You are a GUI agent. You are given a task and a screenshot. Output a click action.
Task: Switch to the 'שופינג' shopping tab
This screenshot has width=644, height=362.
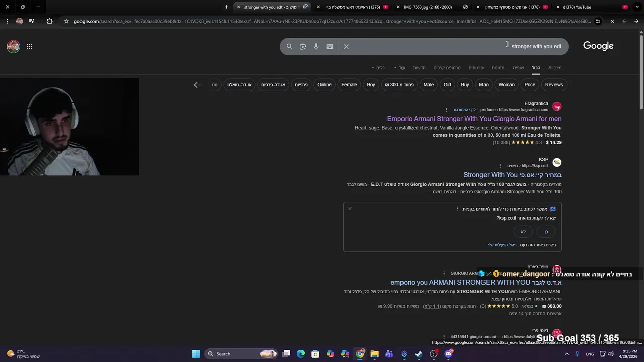pos(518,68)
